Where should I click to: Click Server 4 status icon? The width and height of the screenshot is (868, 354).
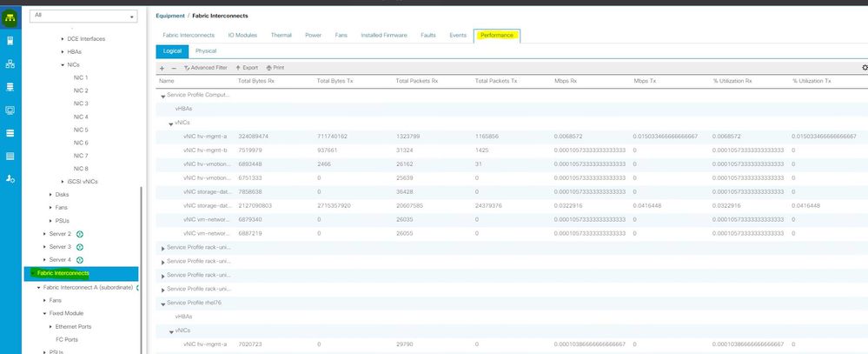coord(79,260)
